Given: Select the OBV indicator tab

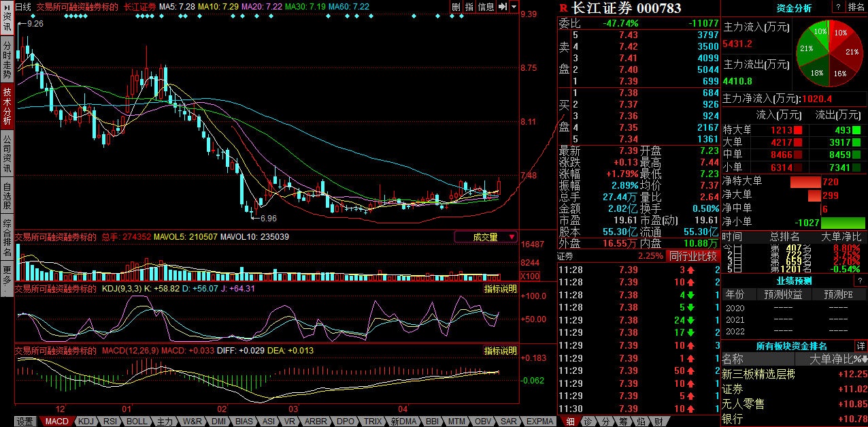Looking at the screenshot, I should click(x=484, y=422).
